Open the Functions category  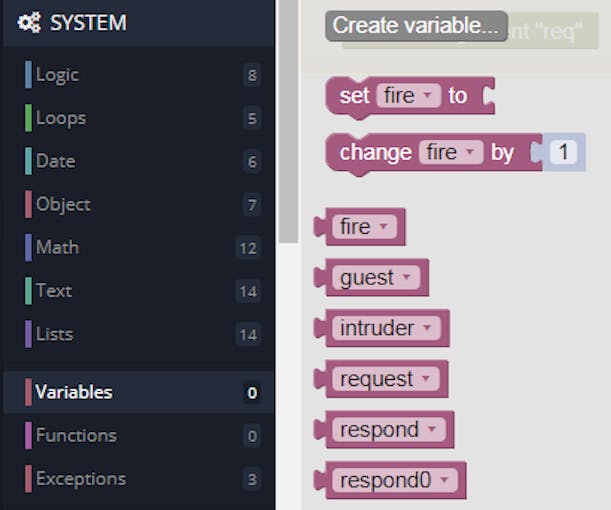(x=76, y=435)
